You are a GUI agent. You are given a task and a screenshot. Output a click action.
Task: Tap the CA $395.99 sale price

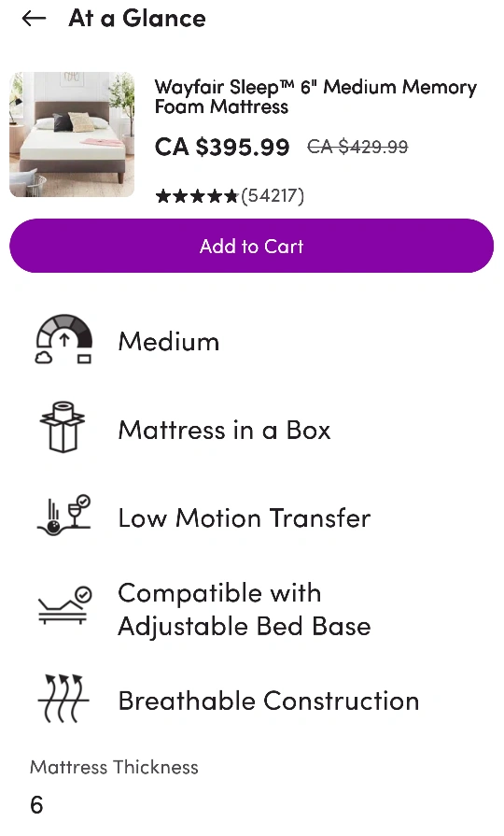(x=222, y=148)
